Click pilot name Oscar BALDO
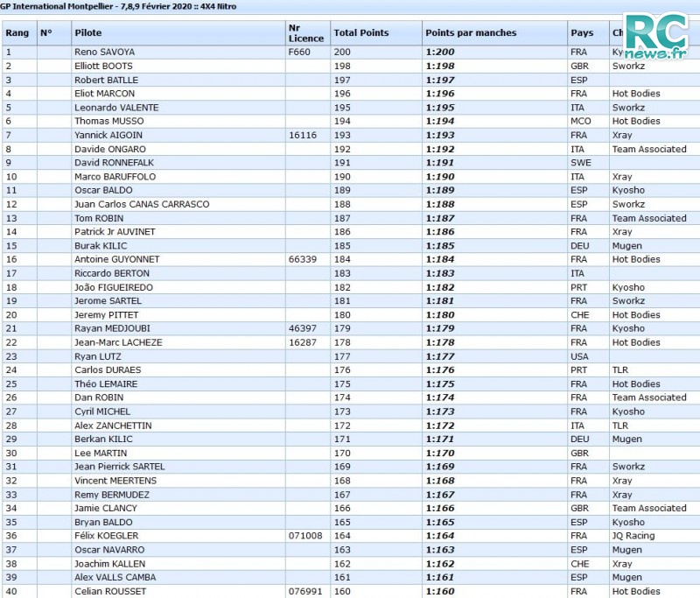700x598 pixels. click(103, 190)
